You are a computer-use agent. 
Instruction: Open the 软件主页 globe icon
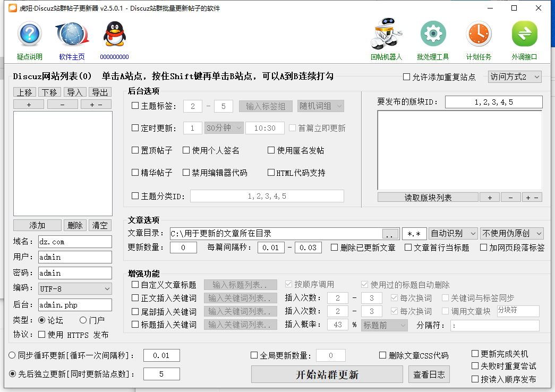(72, 35)
